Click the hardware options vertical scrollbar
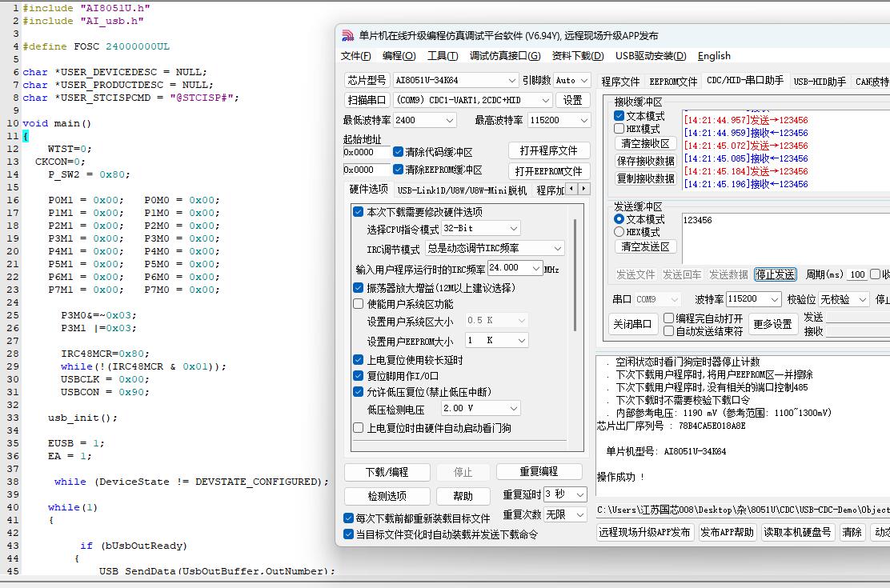 click(x=575, y=275)
